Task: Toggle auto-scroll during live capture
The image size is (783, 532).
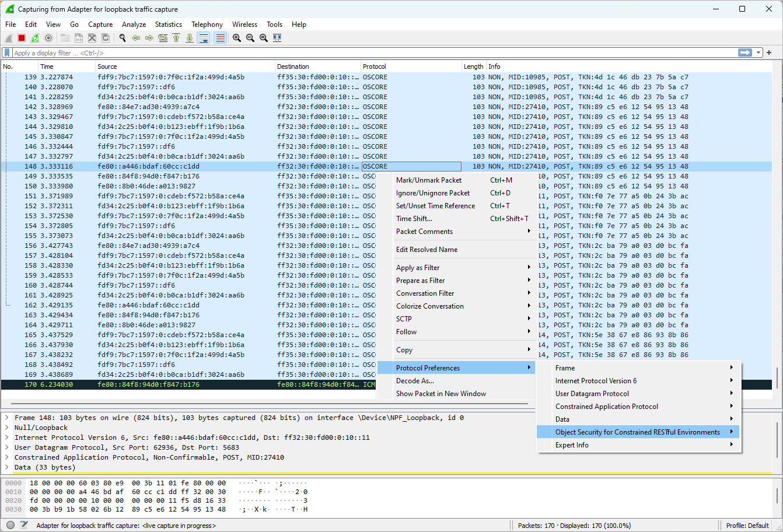Action: (x=203, y=38)
